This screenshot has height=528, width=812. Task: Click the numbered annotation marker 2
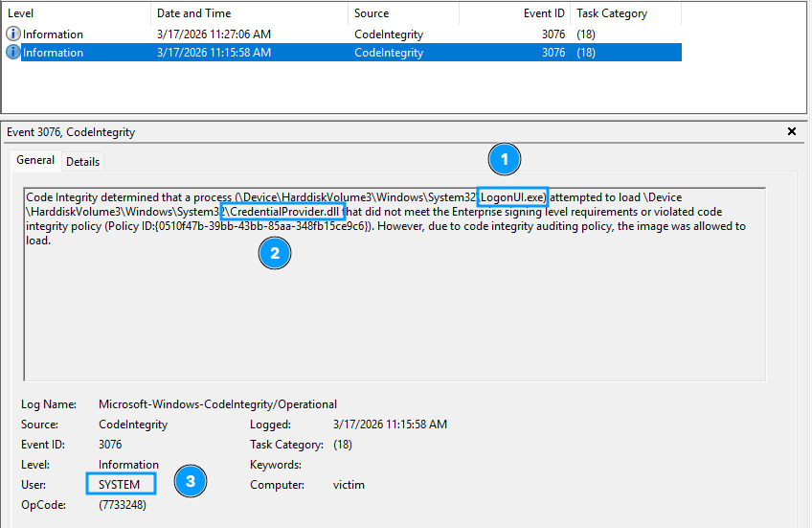point(275,253)
